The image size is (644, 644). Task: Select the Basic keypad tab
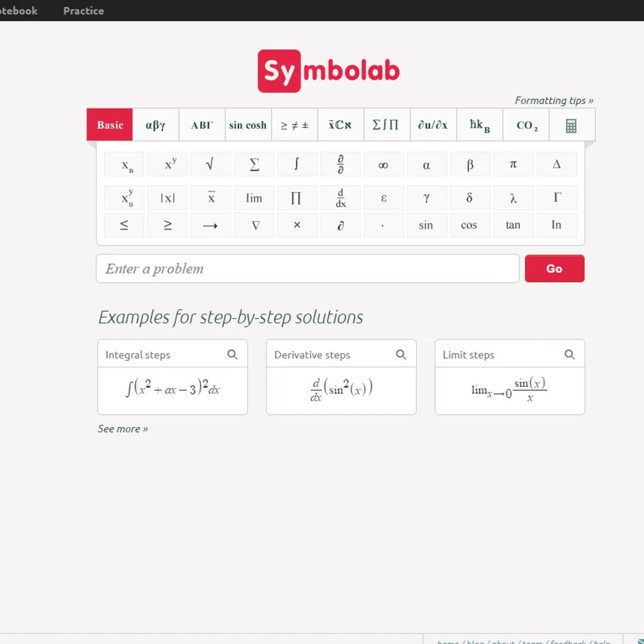click(x=109, y=125)
